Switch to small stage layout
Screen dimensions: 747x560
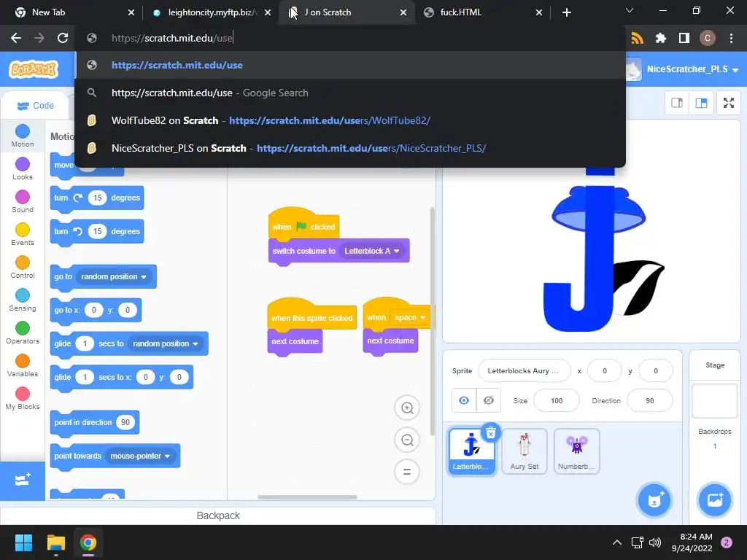(x=677, y=103)
